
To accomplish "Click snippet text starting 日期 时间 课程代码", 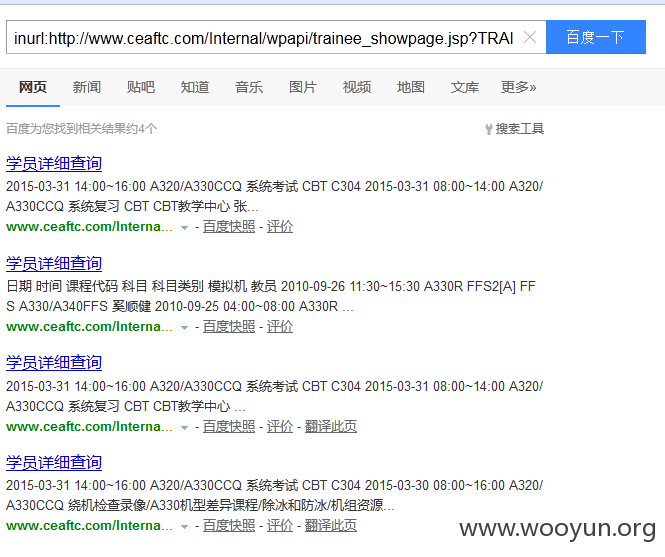I will tap(271, 296).
